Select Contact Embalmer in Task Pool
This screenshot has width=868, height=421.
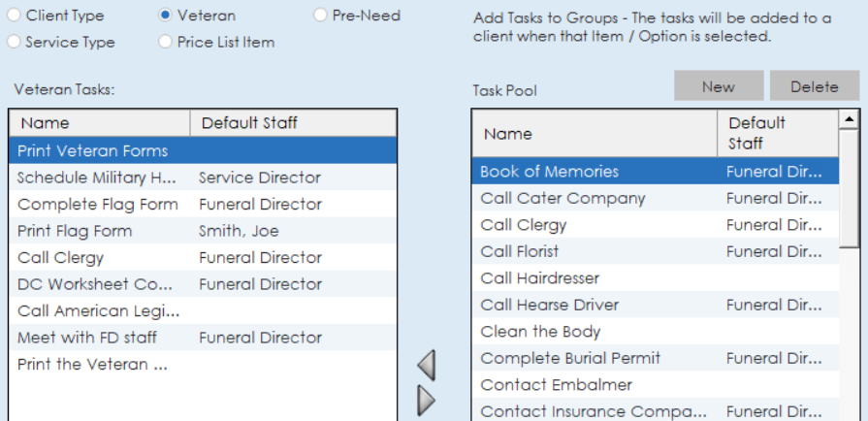pos(656,384)
